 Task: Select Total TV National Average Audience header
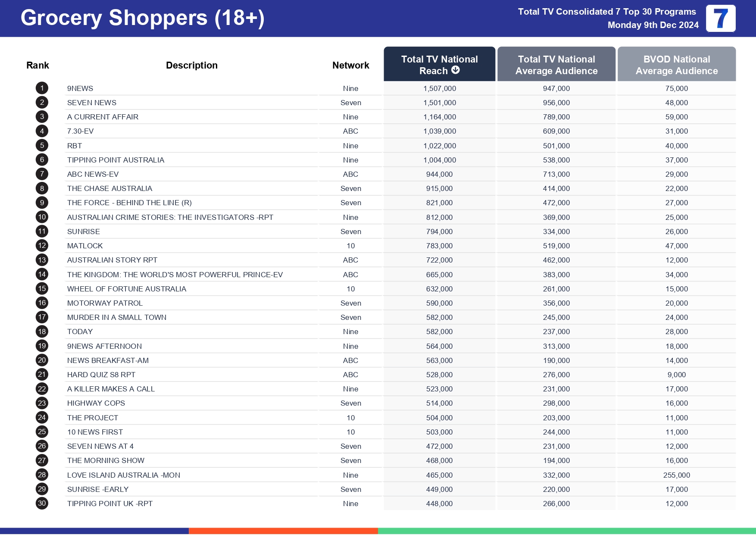[556, 65]
